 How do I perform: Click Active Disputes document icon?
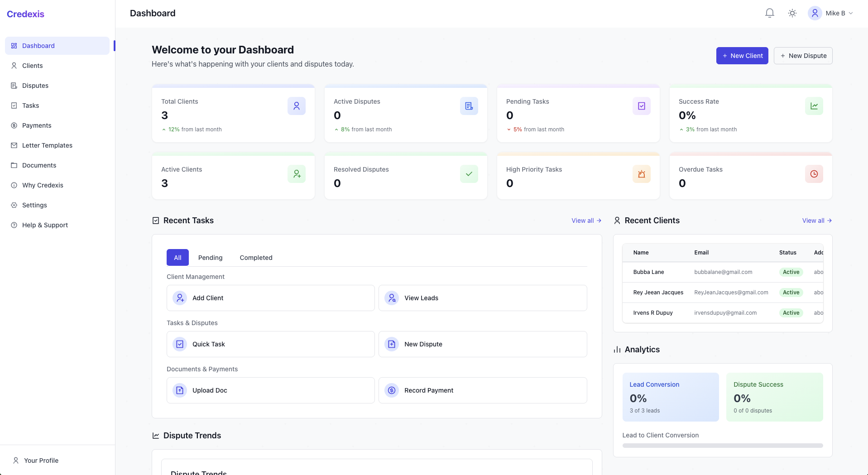pyautogui.click(x=469, y=106)
